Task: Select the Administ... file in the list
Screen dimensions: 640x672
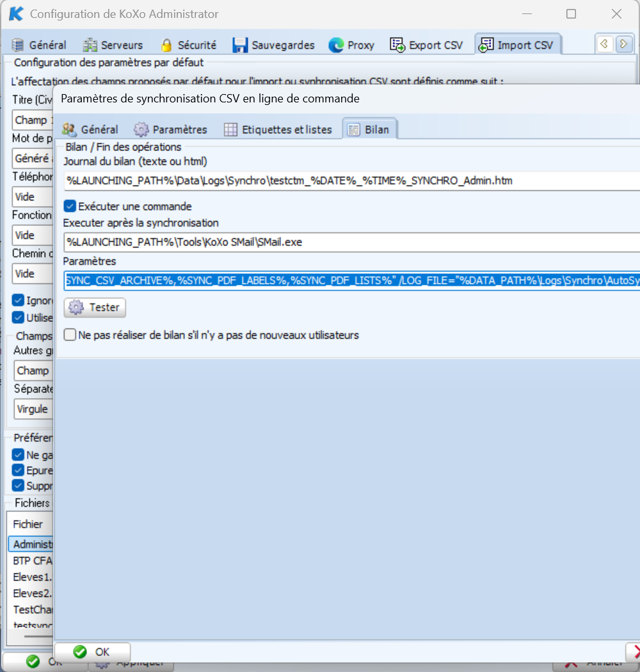Action: (31, 544)
